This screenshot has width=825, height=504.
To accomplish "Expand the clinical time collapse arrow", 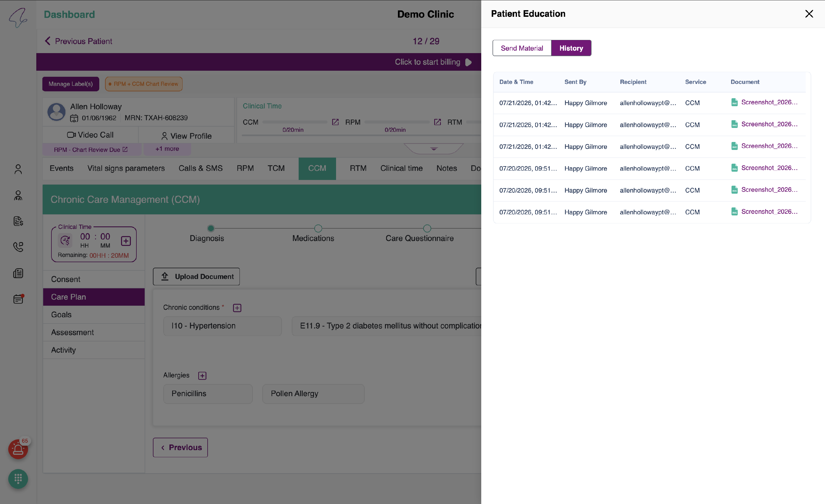I will [434, 148].
